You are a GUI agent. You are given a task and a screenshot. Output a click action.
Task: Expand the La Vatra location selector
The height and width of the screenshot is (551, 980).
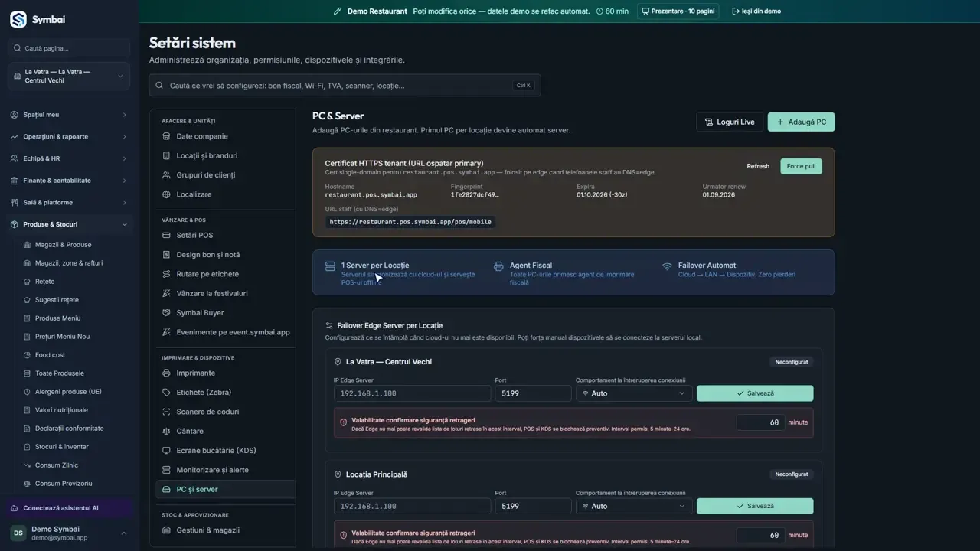69,77
